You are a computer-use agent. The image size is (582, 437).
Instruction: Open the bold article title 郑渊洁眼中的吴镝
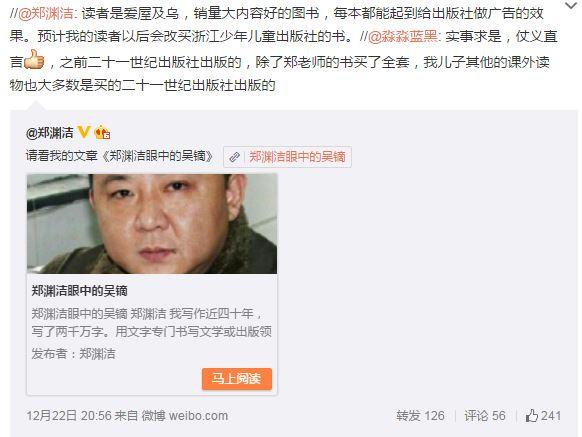[79, 291]
